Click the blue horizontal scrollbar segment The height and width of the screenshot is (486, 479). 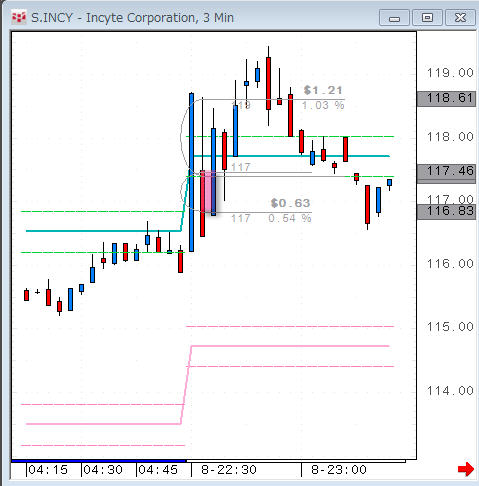pyautogui.click(x=99, y=461)
